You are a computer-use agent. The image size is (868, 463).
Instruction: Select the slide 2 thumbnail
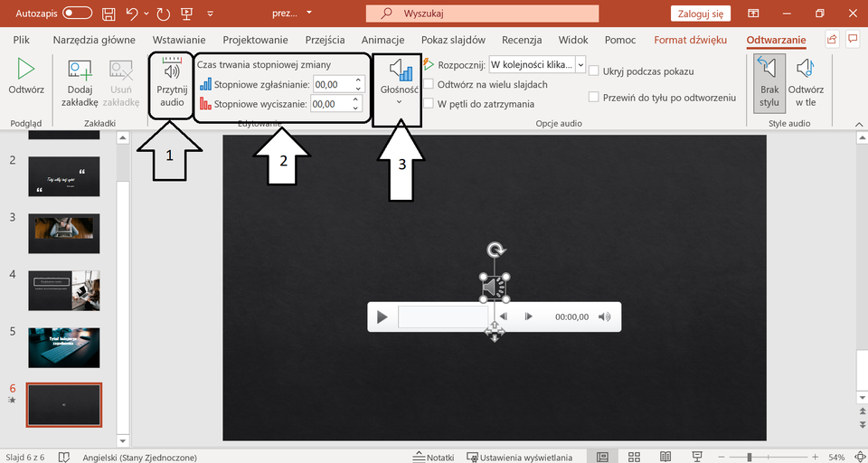[x=64, y=176]
